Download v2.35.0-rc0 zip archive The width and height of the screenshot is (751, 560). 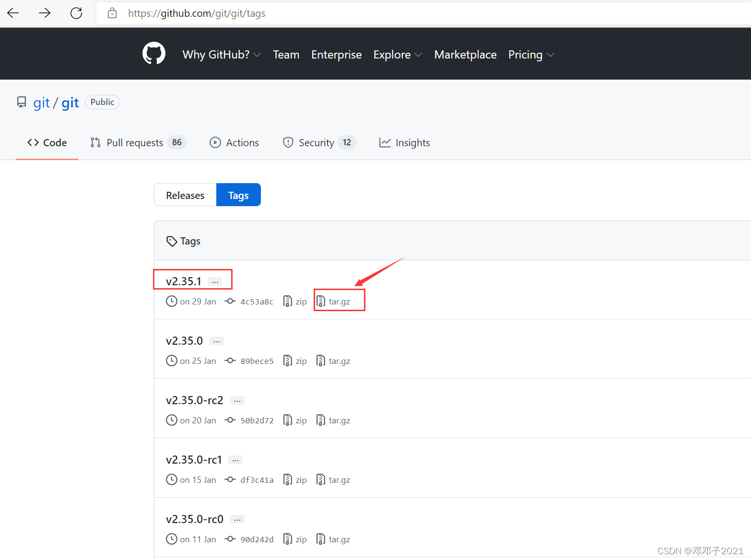click(x=295, y=539)
